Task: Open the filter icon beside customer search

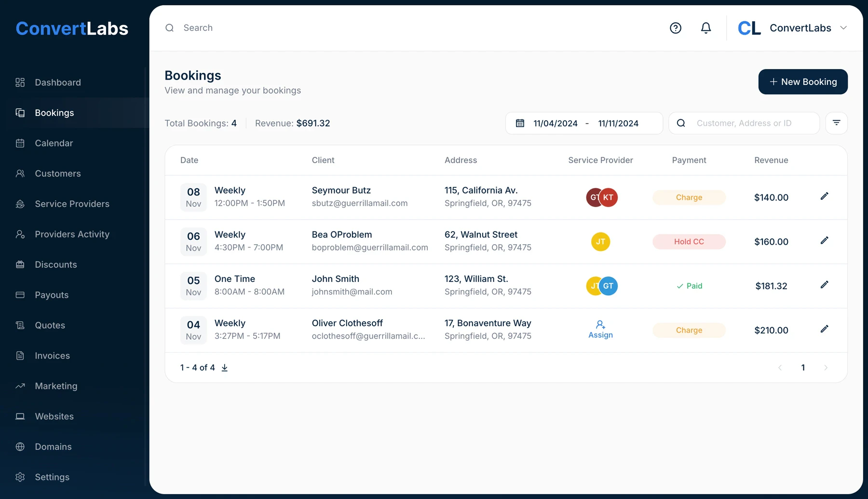Action: (836, 123)
